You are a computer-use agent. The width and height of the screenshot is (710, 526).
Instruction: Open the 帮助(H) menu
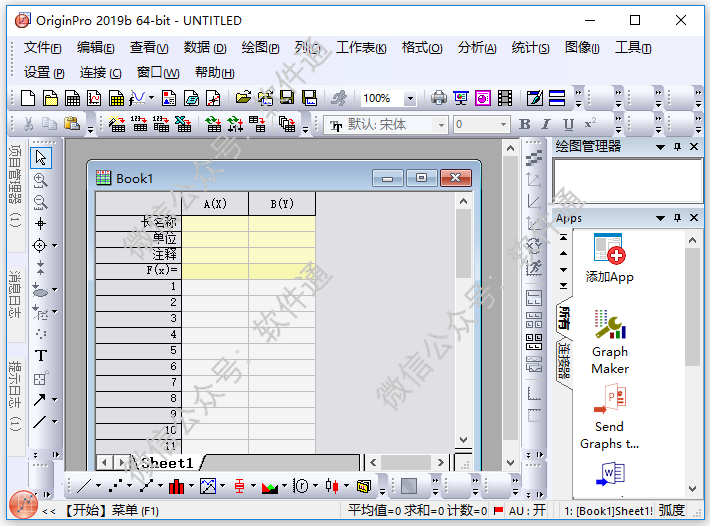[x=215, y=72]
